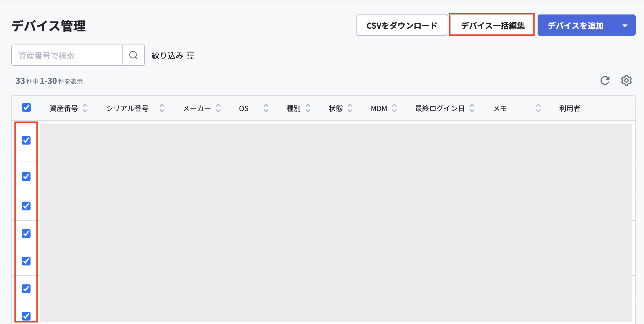Sort by MDM column arrows
The height and width of the screenshot is (324, 644).
point(394,108)
